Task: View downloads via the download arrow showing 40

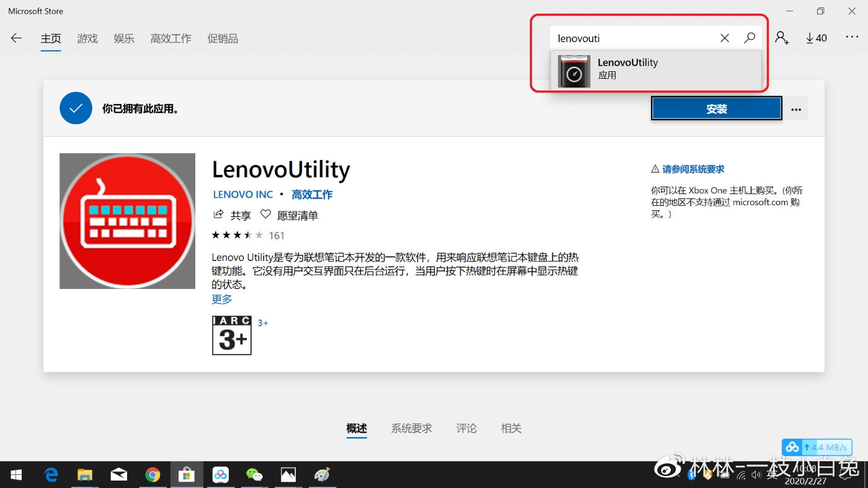Action: point(816,38)
